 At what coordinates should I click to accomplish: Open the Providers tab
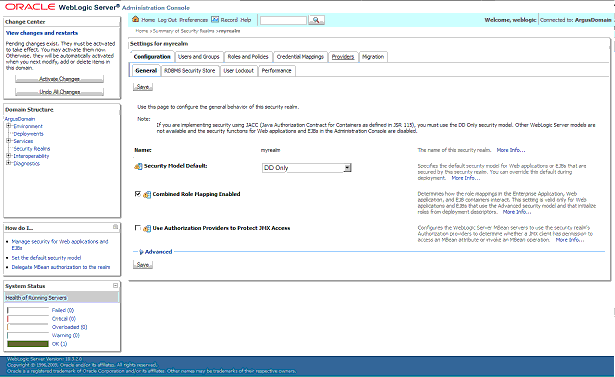(343, 57)
